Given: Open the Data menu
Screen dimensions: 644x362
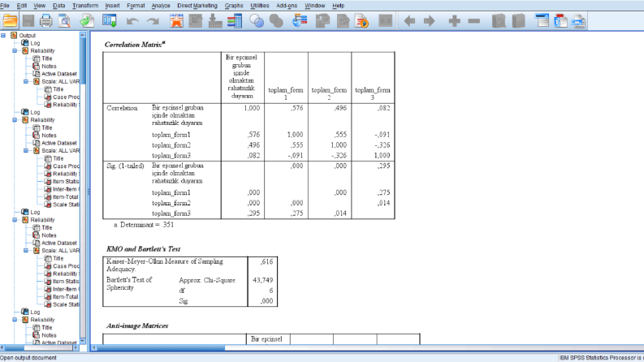Looking at the screenshot, I should (x=59, y=6).
